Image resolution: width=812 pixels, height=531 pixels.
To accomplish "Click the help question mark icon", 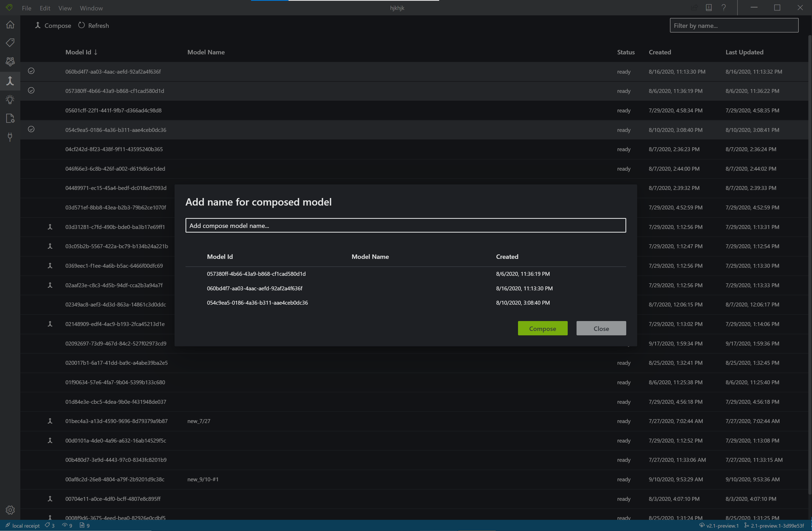I will pyautogui.click(x=723, y=8).
